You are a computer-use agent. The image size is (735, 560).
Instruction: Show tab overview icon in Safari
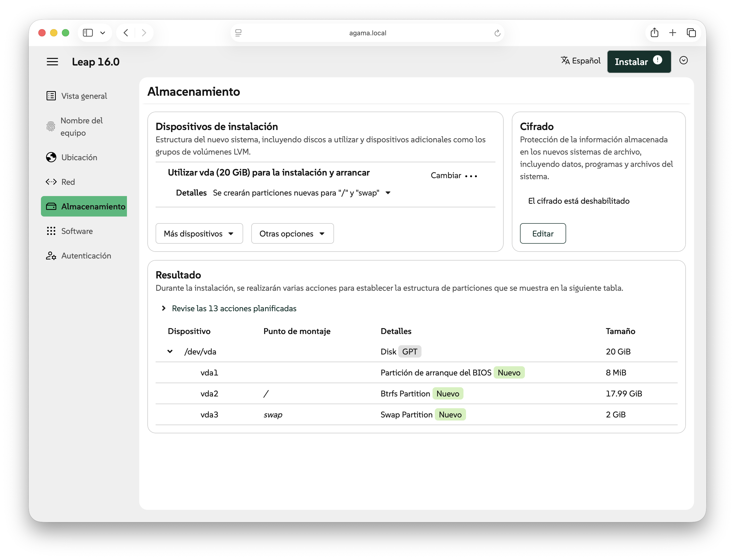coord(691,33)
